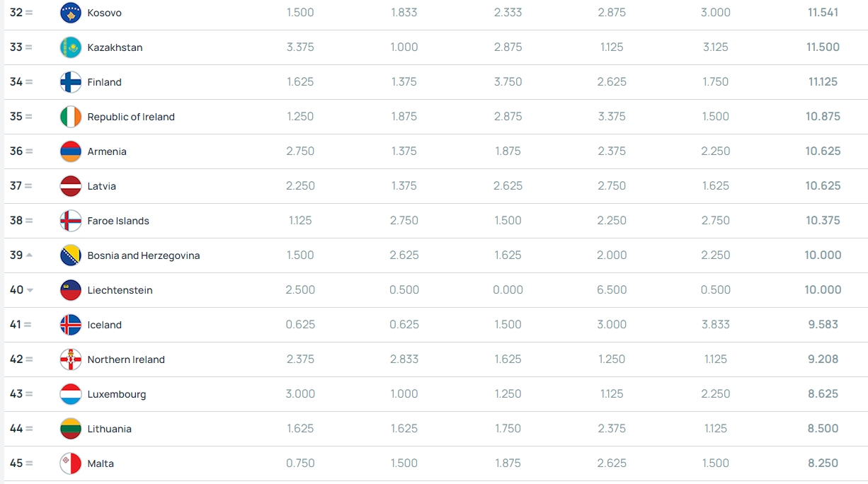Click Iceland's 3.833 coefficient value
This screenshot has width=868, height=484.
715,325
